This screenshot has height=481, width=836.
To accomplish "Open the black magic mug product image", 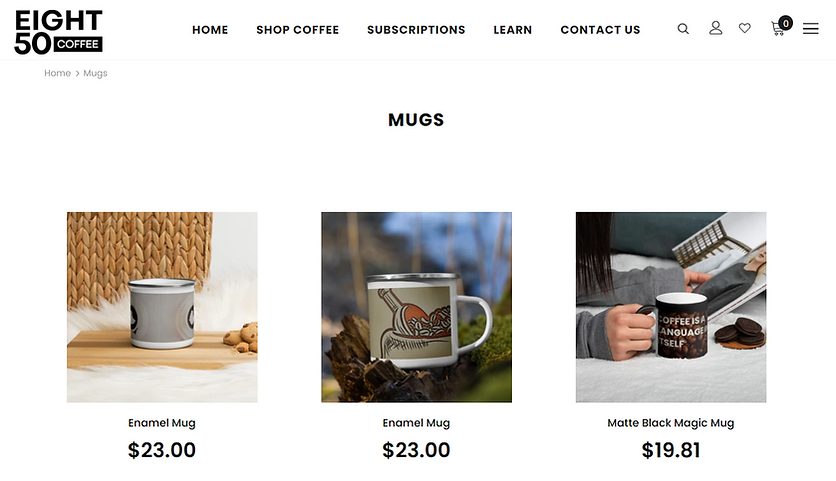I will tap(671, 307).
